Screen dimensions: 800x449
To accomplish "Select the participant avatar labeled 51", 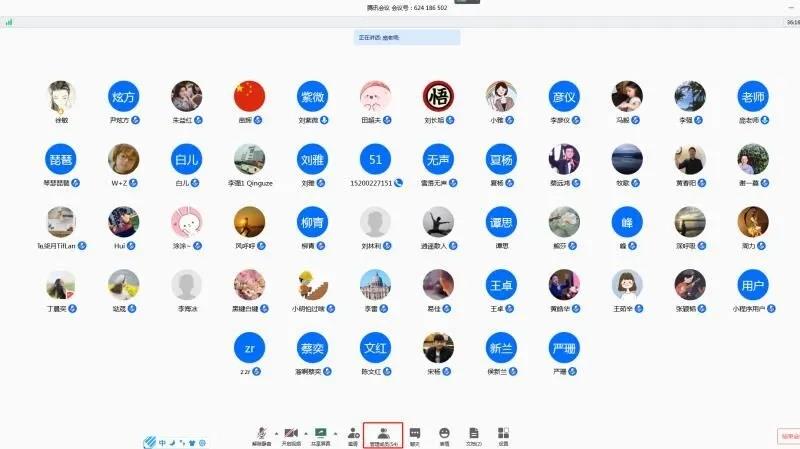I will [x=375, y=160].
